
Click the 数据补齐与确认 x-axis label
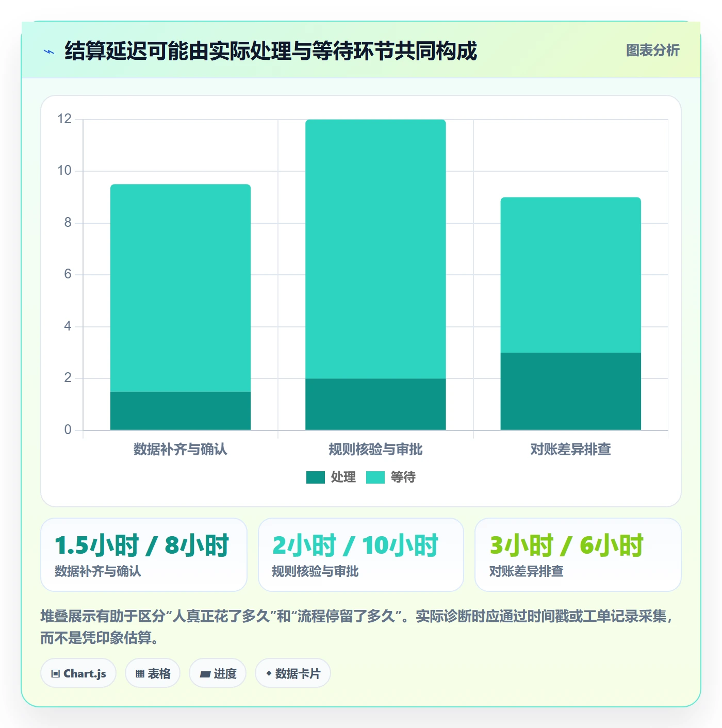coord(180,450)
